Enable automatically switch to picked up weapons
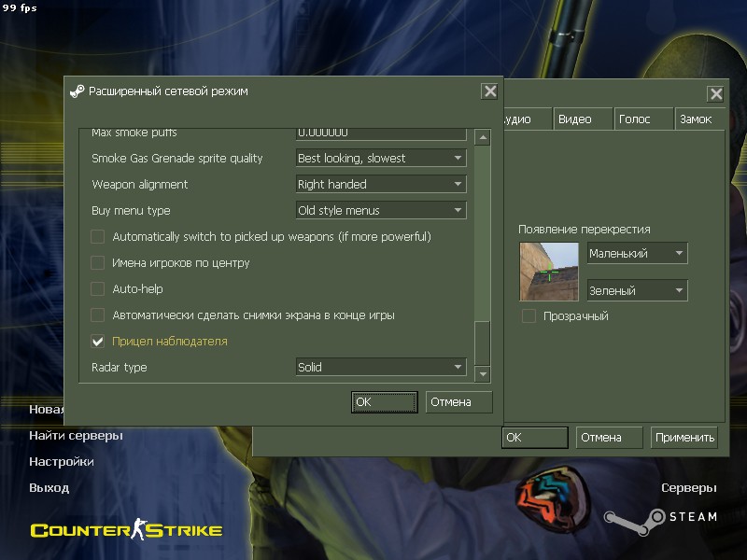This screenshot has width=747, height=560. pyautogui.click(x=98, y=237)
